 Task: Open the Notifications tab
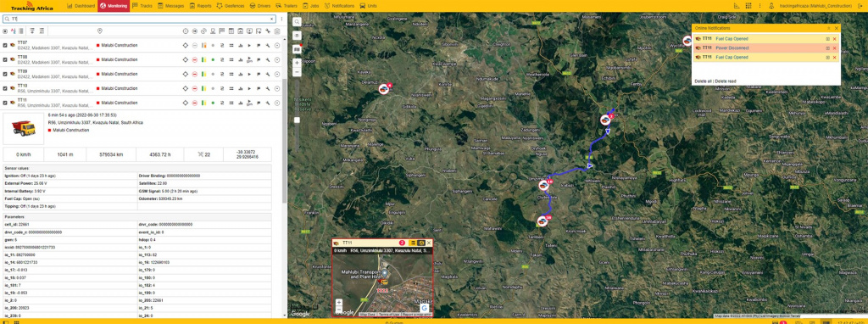339,6
